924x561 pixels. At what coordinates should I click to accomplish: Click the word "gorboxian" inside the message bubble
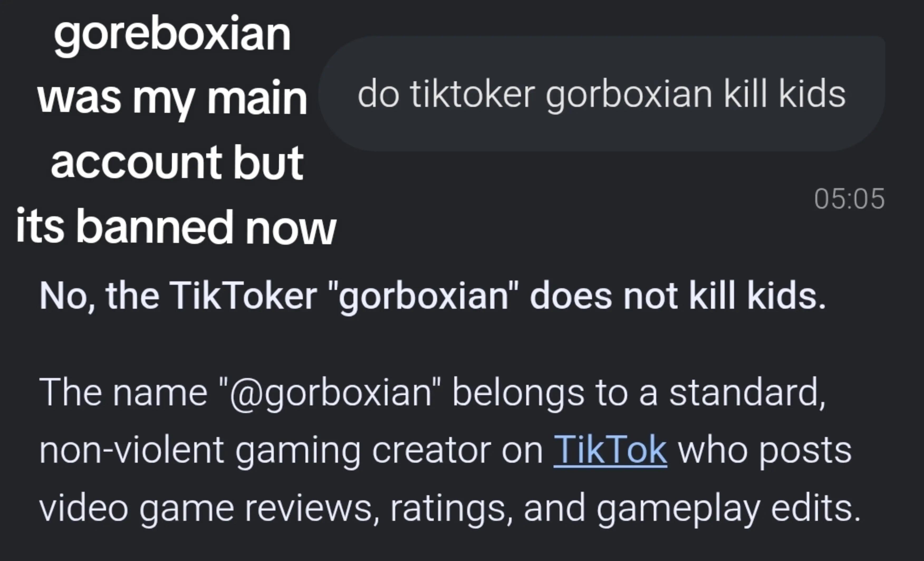629,95
